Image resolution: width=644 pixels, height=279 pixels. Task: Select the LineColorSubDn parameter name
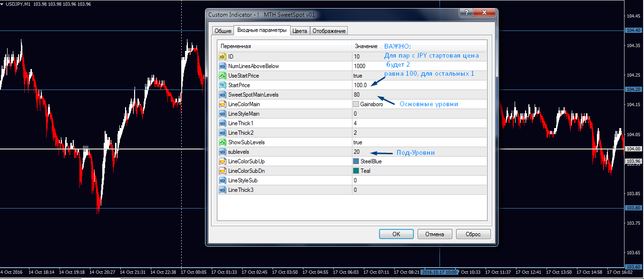click(x=246, y=171)
